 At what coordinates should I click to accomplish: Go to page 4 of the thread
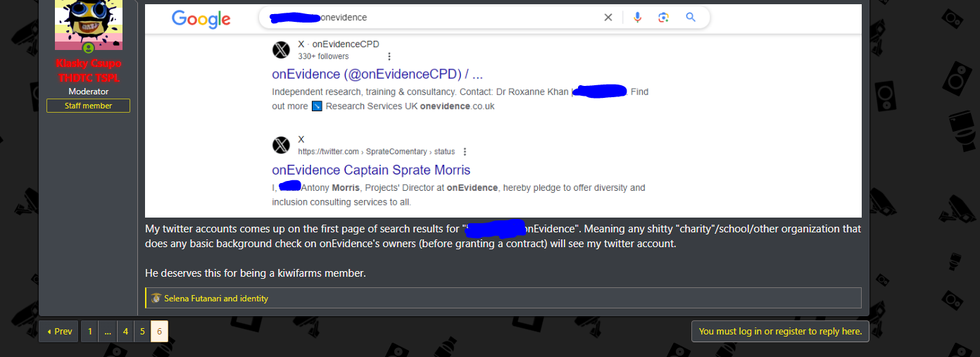click(x=125, y=332)
